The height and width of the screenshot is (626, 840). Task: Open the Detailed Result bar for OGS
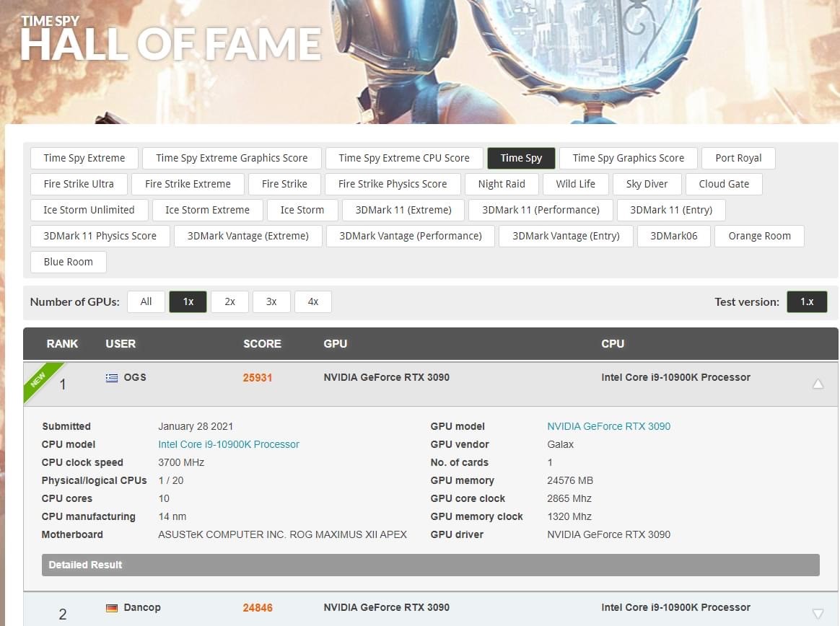(x=431, y=565)
